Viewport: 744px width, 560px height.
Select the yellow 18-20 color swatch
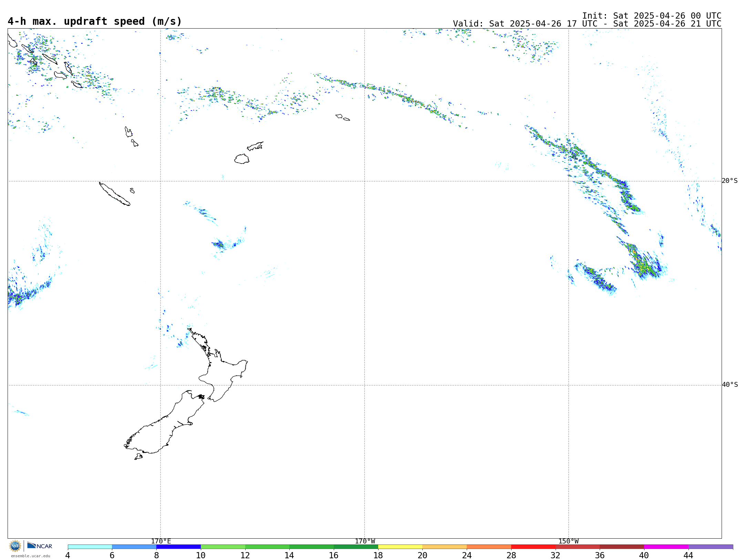[400, 547]
